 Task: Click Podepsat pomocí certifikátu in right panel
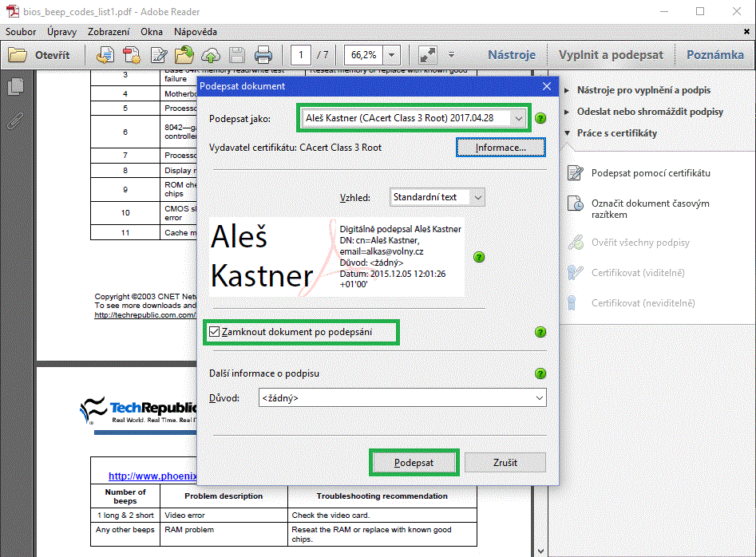pos(650,173)
